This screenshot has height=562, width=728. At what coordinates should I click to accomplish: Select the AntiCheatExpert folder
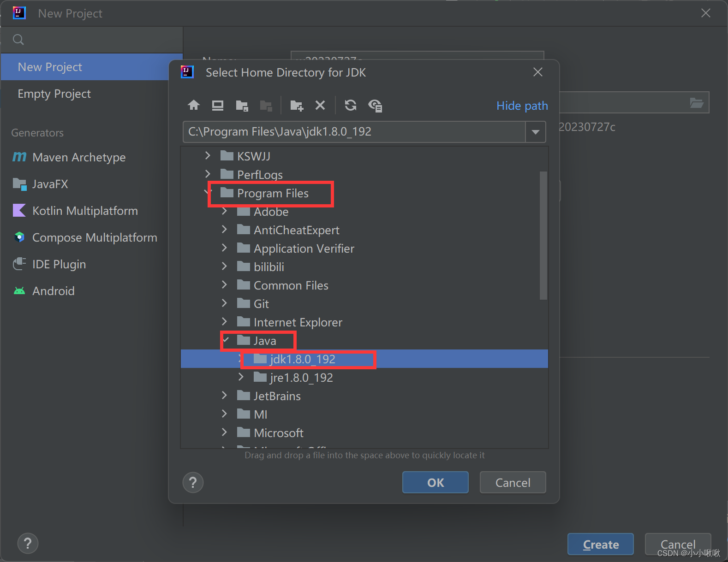click(x=297, y=230)
